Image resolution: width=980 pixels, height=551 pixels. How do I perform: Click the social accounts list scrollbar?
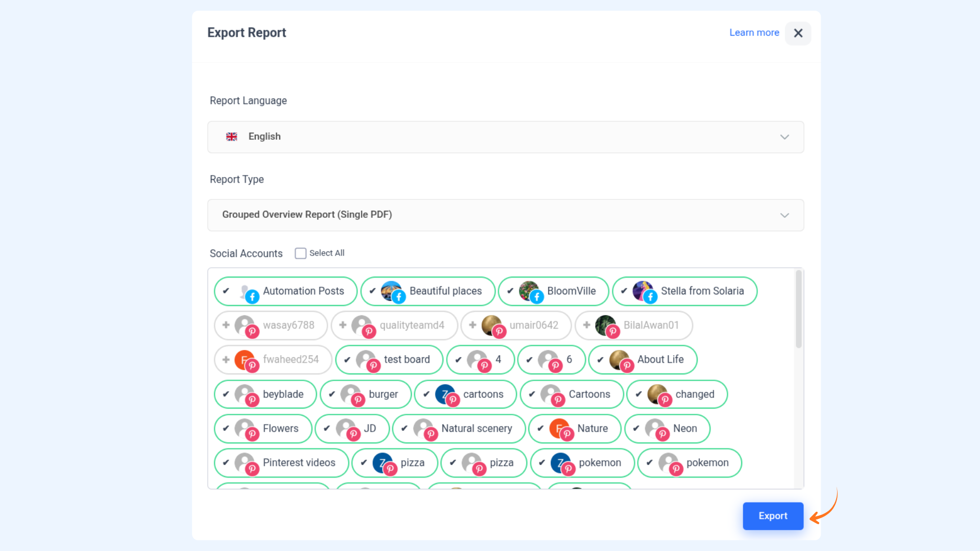pyautogui.click(x=799, y=310)
